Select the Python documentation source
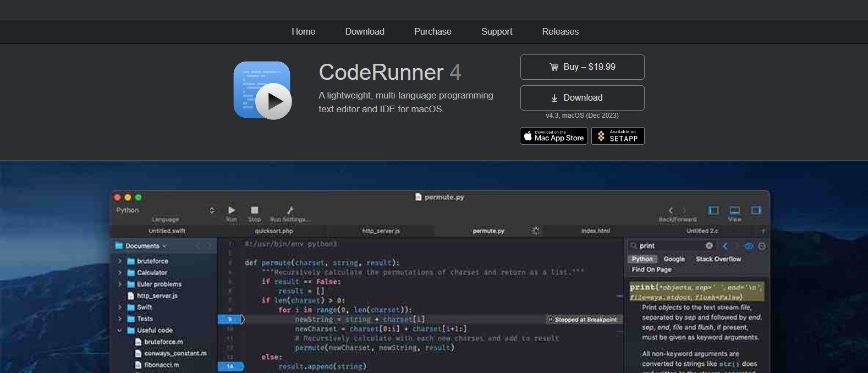 coord(642,259)
